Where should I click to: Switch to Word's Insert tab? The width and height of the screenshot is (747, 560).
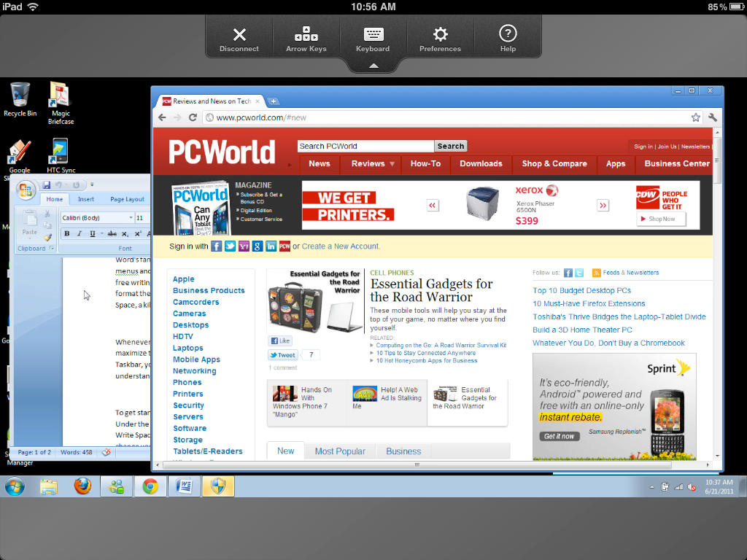coord(86,199)
